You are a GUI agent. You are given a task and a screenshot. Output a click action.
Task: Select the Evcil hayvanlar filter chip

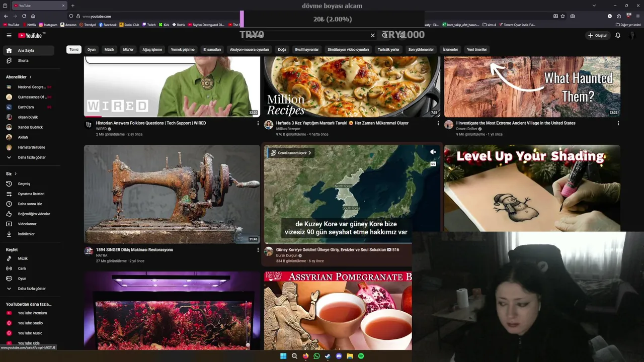(x=307, y=50)
